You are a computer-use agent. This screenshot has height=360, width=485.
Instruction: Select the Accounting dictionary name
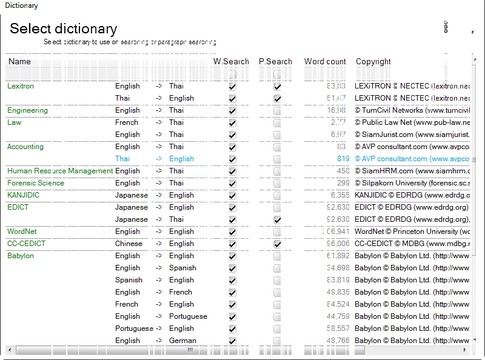click(25, 147)
